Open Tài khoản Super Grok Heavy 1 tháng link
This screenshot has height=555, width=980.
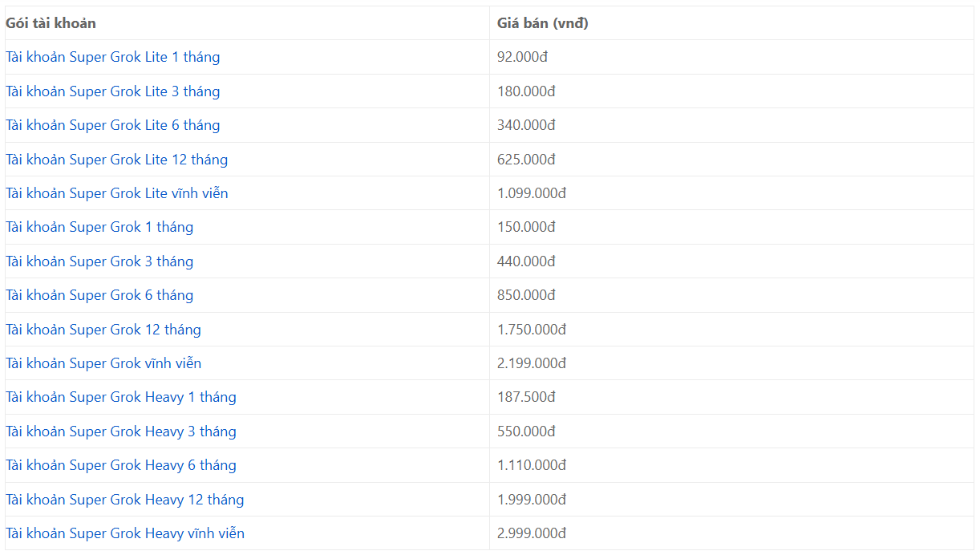(x=121, y=397)
